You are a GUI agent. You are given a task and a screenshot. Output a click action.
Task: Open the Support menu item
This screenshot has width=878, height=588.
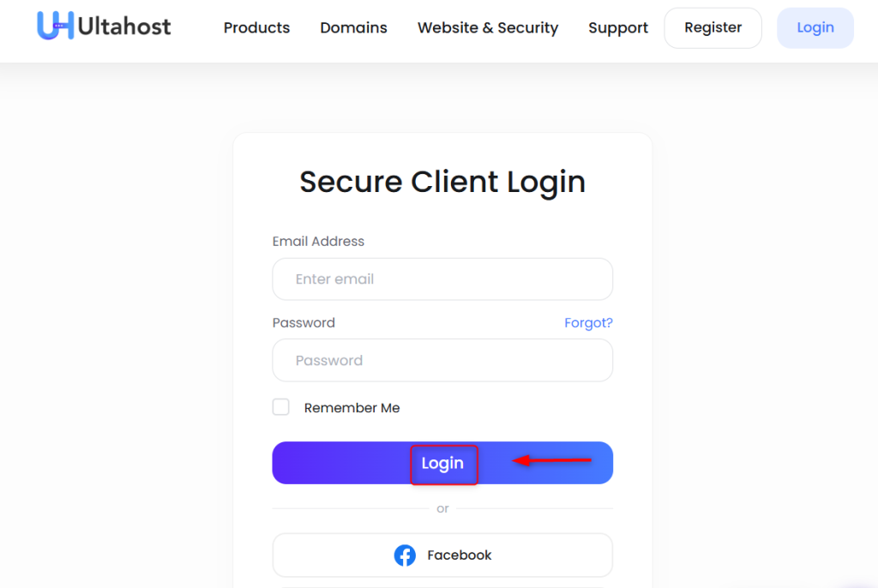(x=617, y=27)
